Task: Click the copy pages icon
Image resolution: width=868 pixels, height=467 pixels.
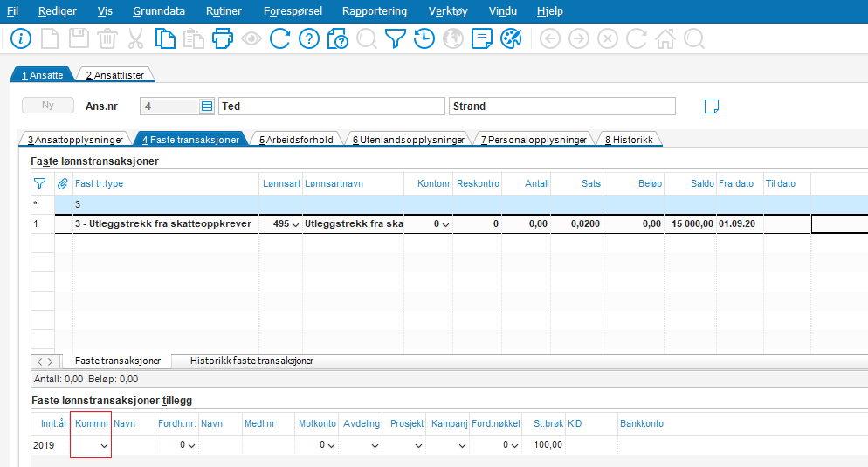Action: (165, 38)
